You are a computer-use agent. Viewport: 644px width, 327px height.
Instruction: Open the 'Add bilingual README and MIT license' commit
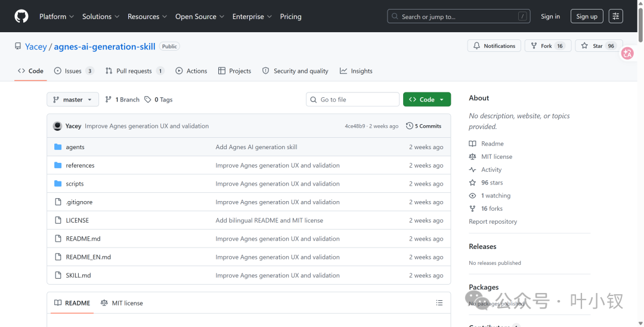(x=270, y=220)
